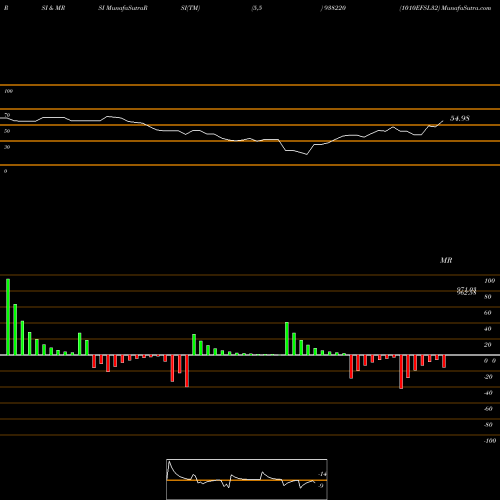Click the 80 label on the MR axis
This screenshot has width=500, height=500.
(488, 297)
